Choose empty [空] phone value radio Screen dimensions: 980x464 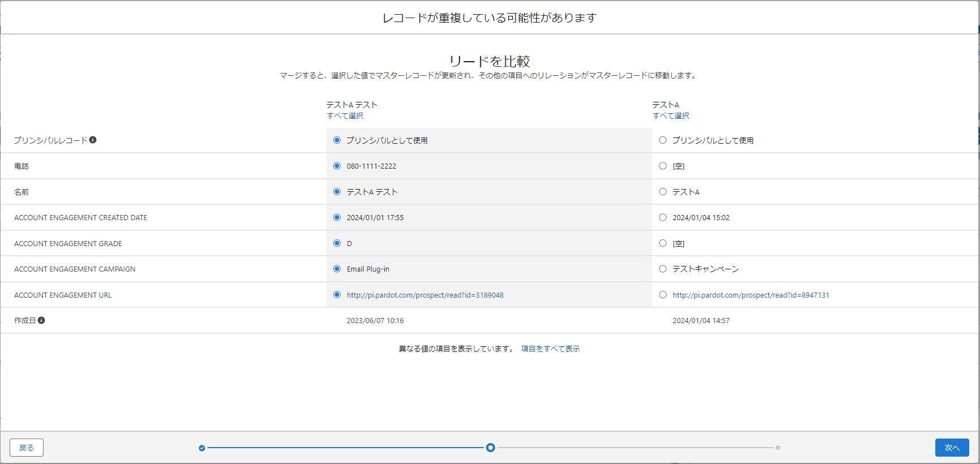663,166
